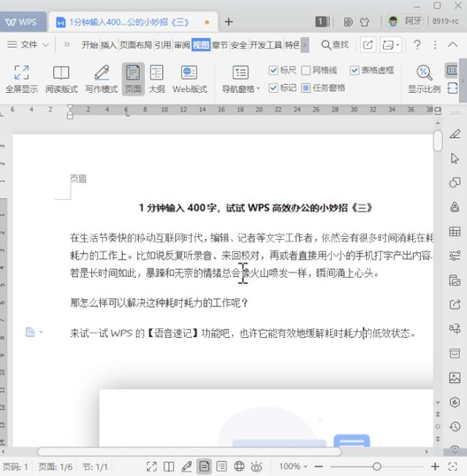This screenshot has width=467, height=476.
Task: Collapse the ribbon with the up chevron
Action: [x=452, y=45]
